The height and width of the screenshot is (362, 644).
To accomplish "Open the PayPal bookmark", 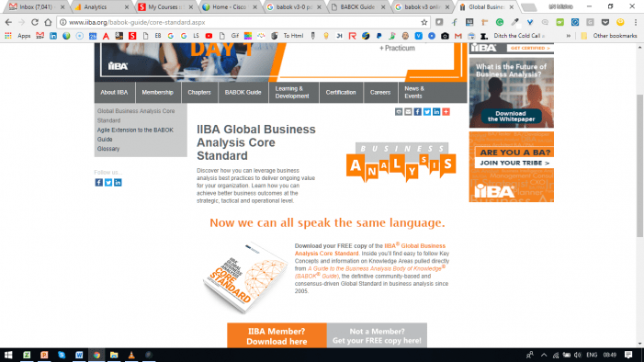I will (378, 36).
